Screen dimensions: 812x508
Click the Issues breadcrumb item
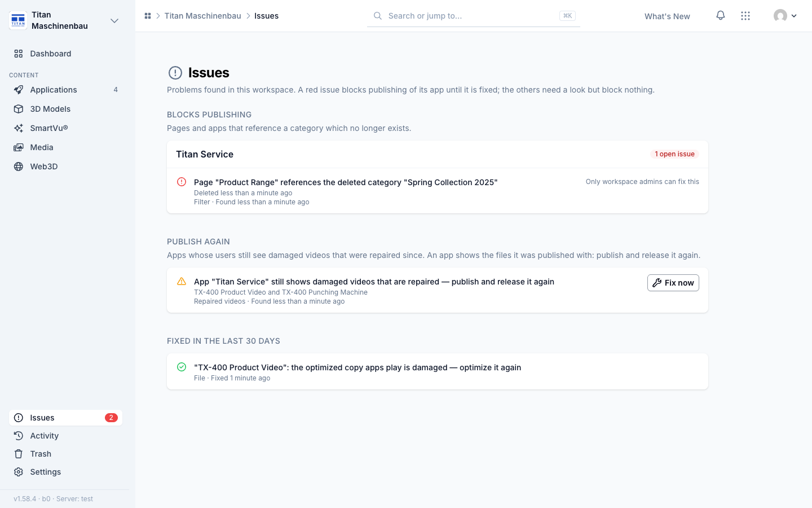point(266,16)
